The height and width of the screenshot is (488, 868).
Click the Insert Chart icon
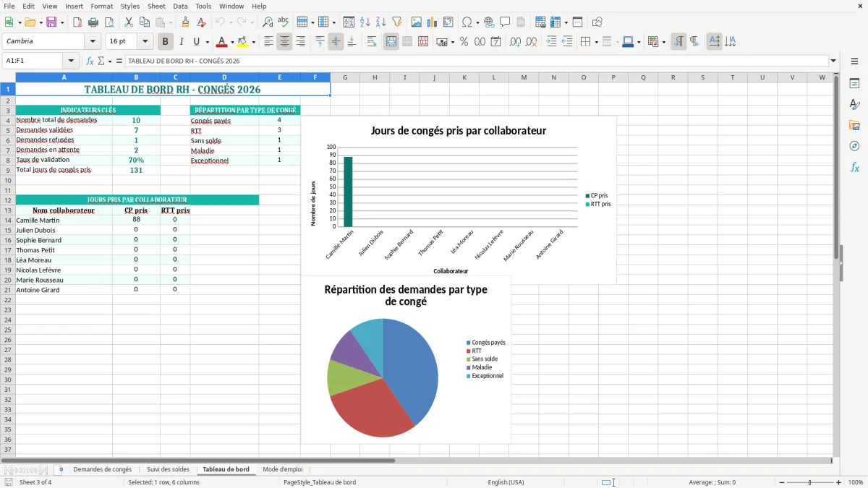[x=433, y=22]
